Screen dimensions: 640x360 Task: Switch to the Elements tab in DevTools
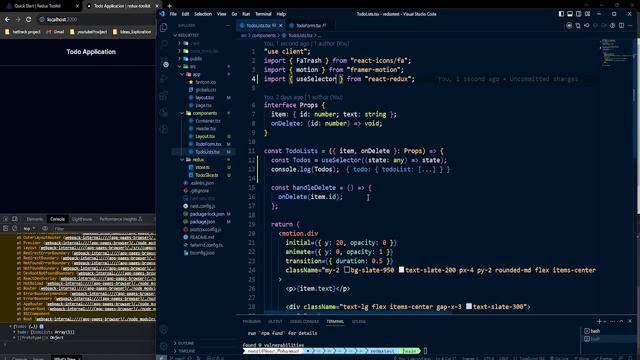tap(35, 219)
